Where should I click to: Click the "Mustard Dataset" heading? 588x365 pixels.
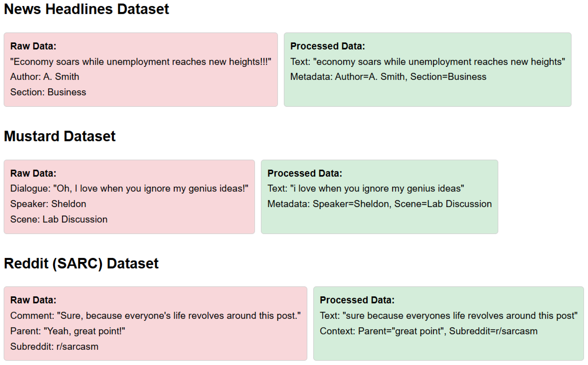click(x=60, y=136)
